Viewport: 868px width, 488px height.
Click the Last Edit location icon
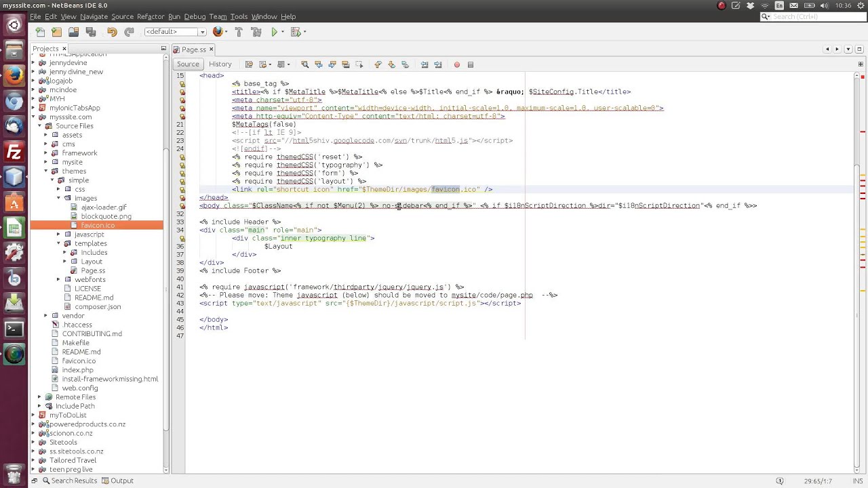249,64
